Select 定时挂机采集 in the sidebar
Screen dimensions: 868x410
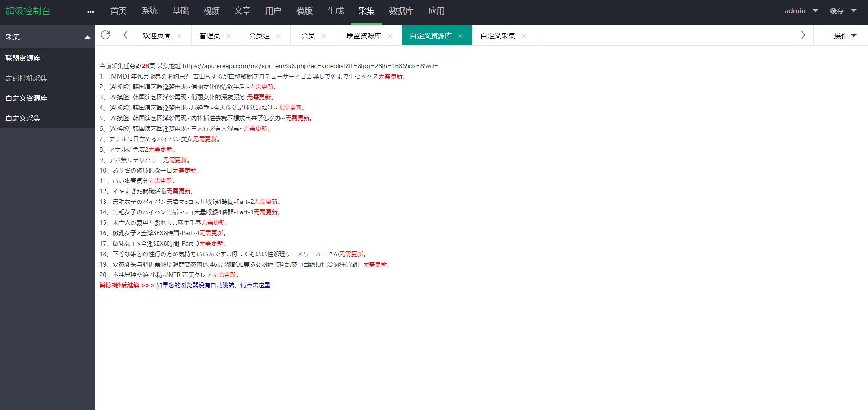(26, 78)
